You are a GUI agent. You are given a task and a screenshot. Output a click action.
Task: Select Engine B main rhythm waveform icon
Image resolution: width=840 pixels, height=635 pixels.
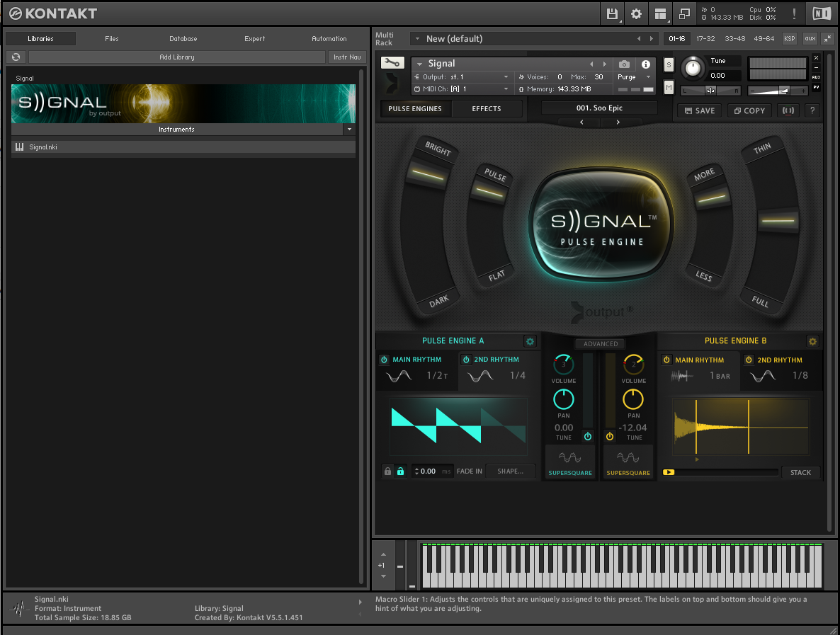(681, 376)
